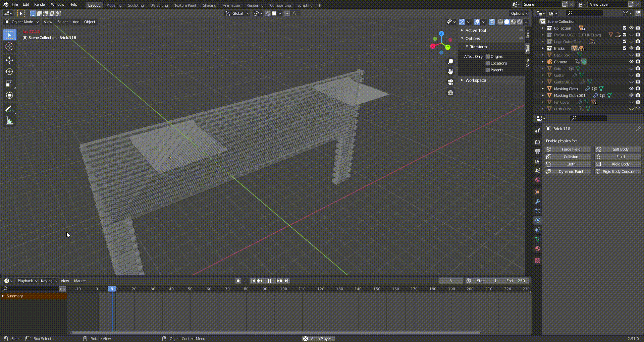
Task: Select the Annotate tool
Action: coord(9,109)
